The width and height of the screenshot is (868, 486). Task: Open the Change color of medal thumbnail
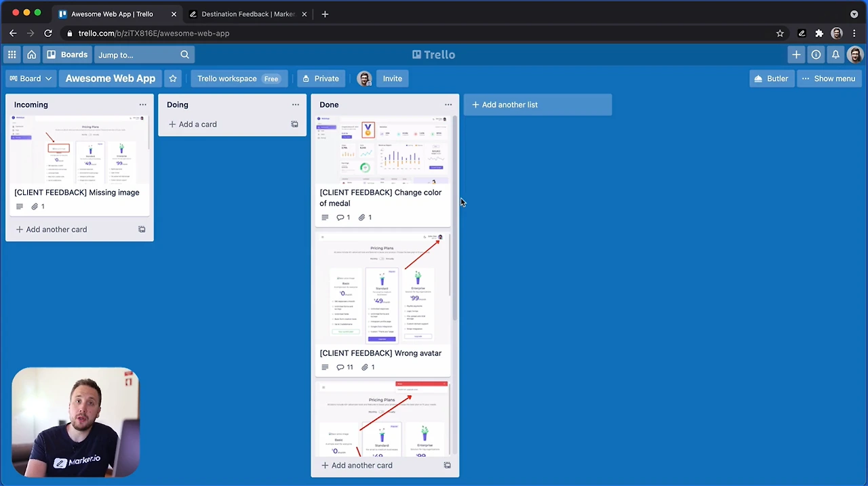[383, 149]
